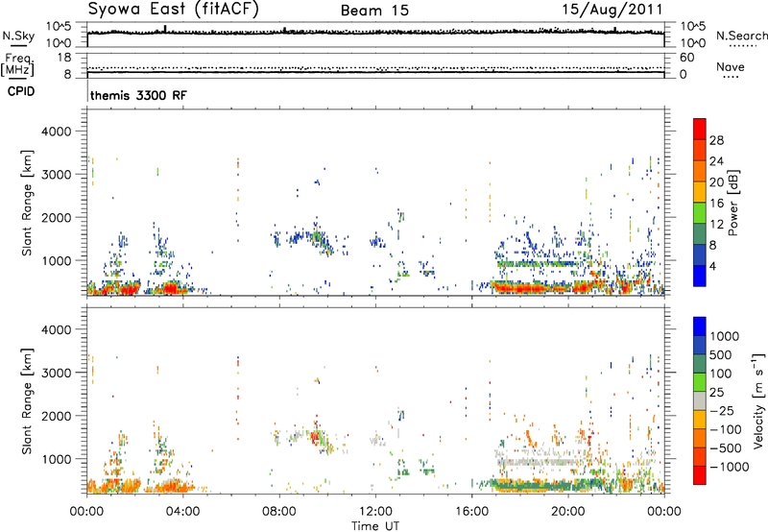This screenshot has height=532, width=768.
Task: Click the "500" Velocity colorbar tick label
Action: [x=723, y=354]
